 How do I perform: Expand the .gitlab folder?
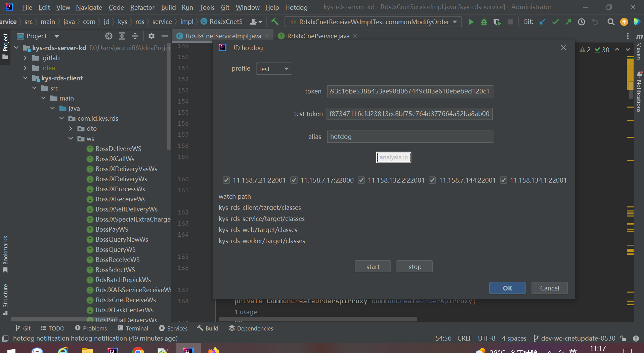[25, 58]
